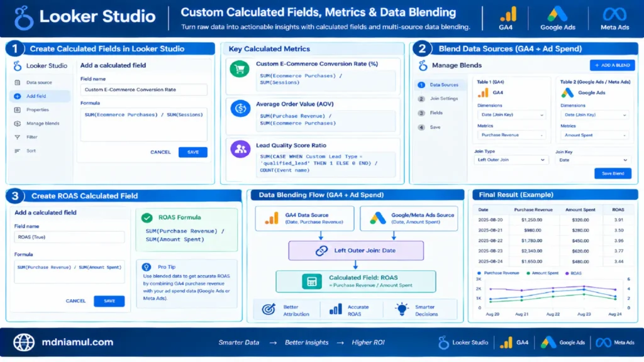Screen dimensions: 644x362
Task: Toggle ROAS purple legend dot
Action: coord(567,273)
